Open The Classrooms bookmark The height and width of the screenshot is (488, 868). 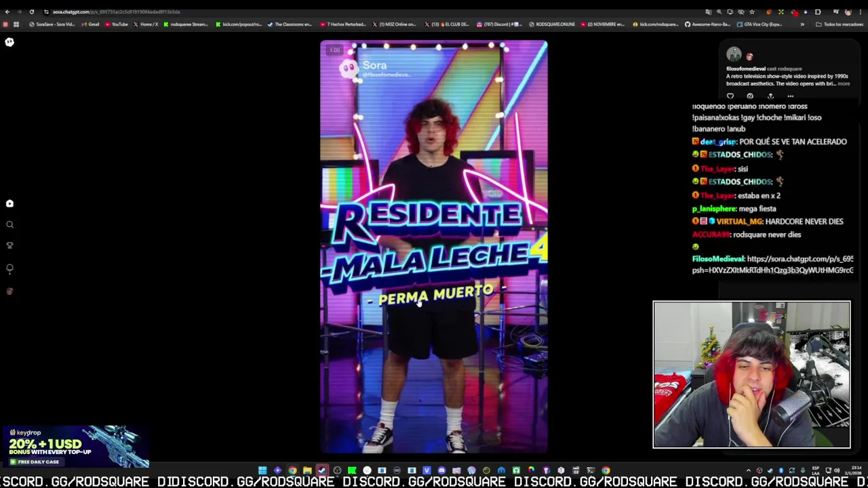coord(290,24)
